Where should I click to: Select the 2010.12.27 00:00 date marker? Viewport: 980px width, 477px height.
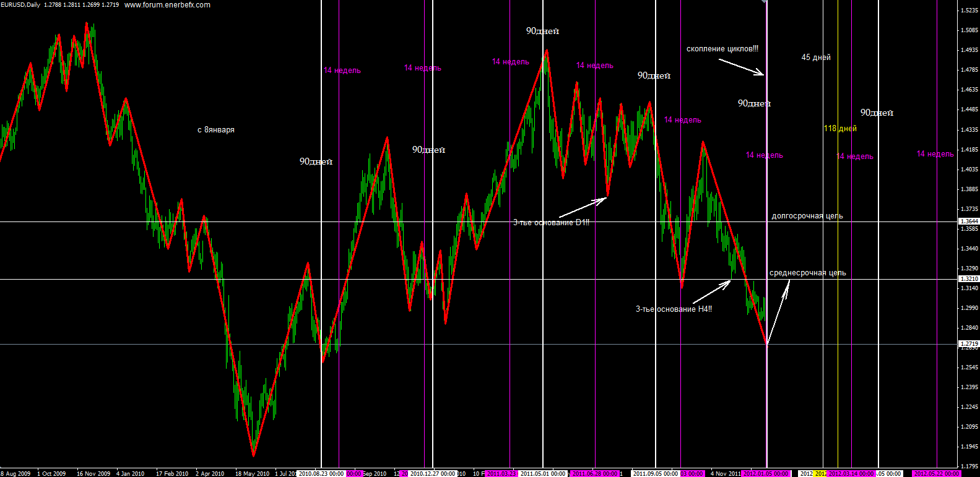coord(432,473)
